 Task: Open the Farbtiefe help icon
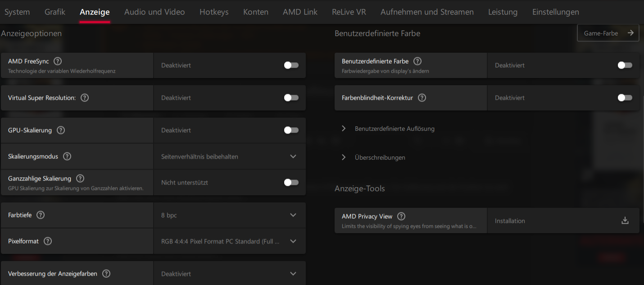(40, 215)
